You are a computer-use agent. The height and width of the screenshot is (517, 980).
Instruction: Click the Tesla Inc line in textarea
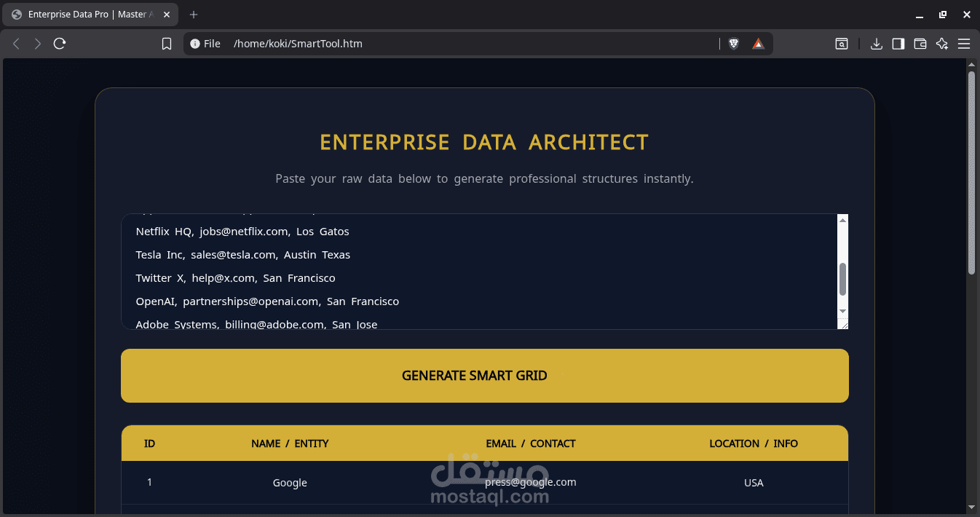point(243,255)
